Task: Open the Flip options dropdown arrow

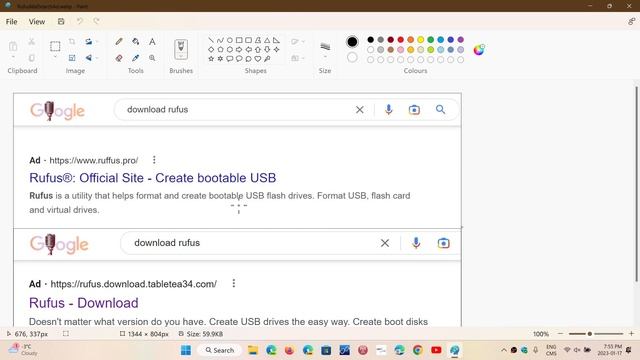Action: click(98, 58)
